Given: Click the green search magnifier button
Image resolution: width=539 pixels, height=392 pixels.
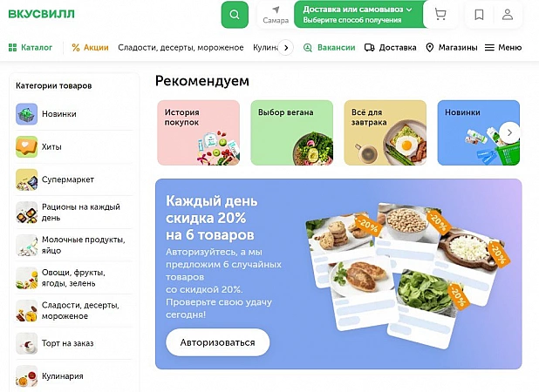Looking at the screenshot, I should [235, 15].
